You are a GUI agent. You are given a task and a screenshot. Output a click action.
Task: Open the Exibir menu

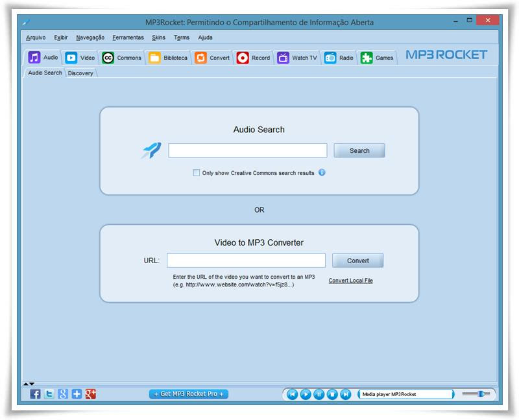[x=61, y=38]
